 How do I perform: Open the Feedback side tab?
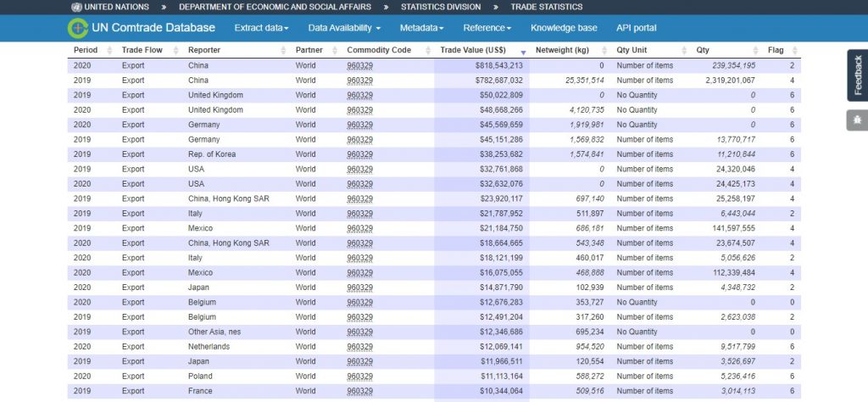[858, 75]
